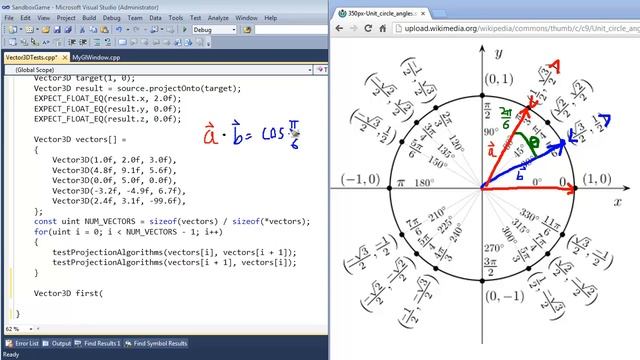Click the Display Object Member List icon
Screen dimensions: 640x360
pos(13,42)
